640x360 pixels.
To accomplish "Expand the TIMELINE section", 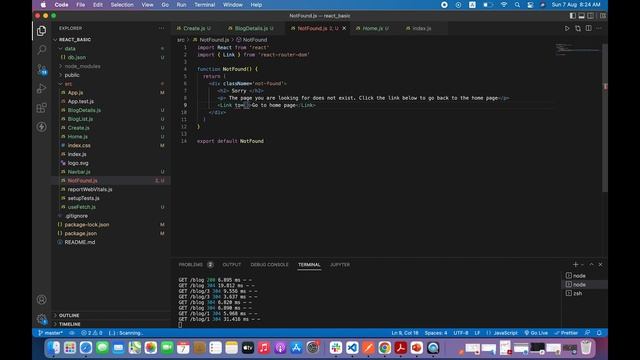I will (69, 324).
